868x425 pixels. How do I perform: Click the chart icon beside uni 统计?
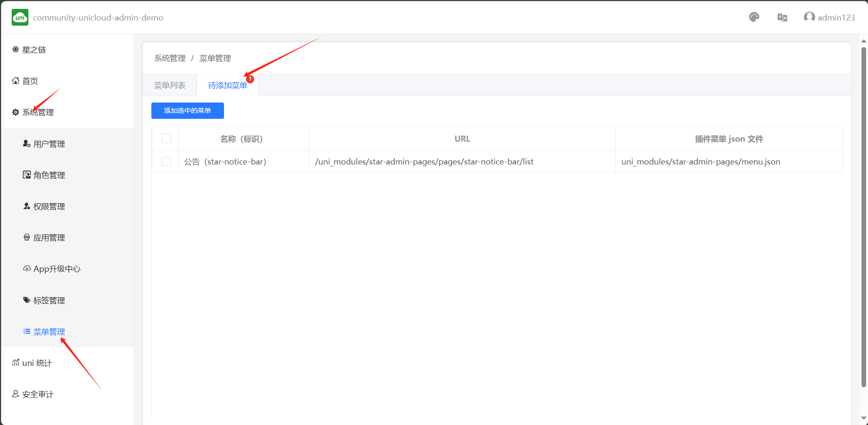(15, 363)
